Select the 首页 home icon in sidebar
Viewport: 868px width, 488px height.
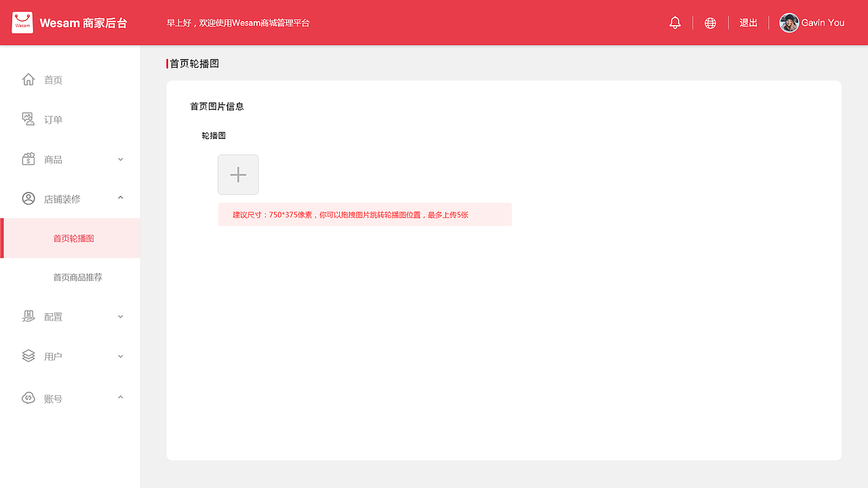[28, 79]
